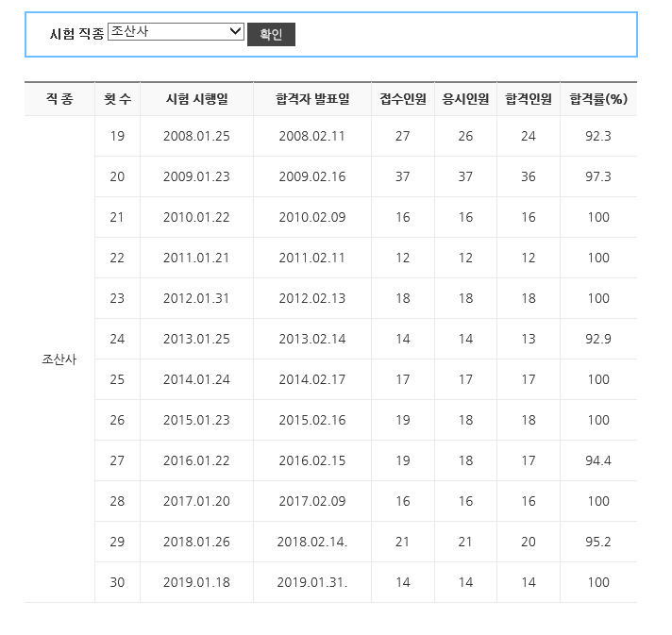The height and width of the screenshot is (635, 672).
Task: Click round number 20
Action: click(117, 176)
